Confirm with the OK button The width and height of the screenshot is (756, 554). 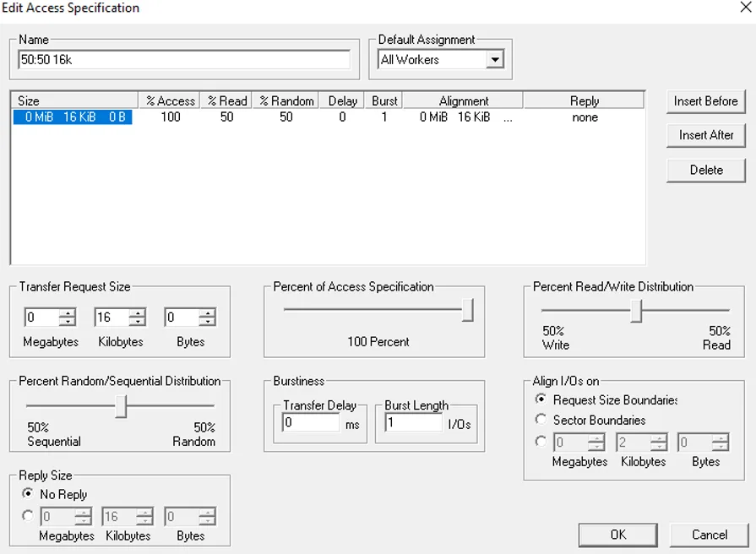[x=618, y=535]
